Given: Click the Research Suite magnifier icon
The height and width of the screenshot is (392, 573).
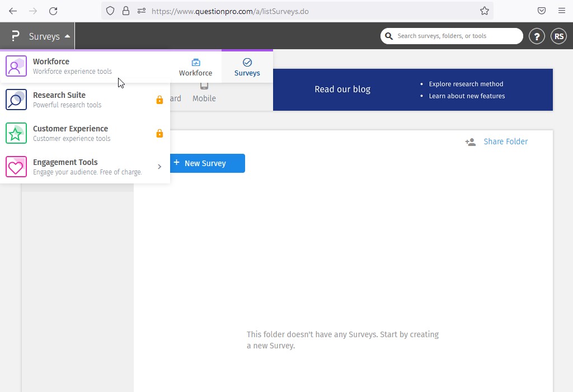Looking at the screenshot, I should [16, 100].
